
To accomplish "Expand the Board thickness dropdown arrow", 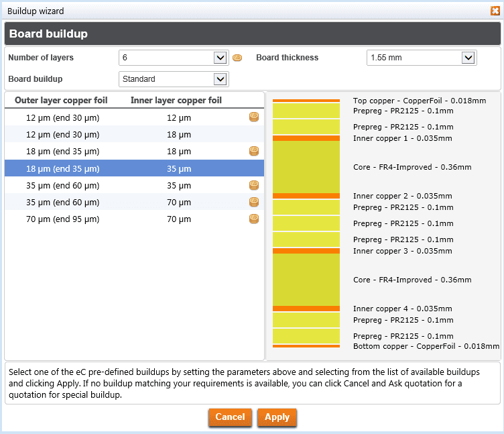I will pos(468,58).
